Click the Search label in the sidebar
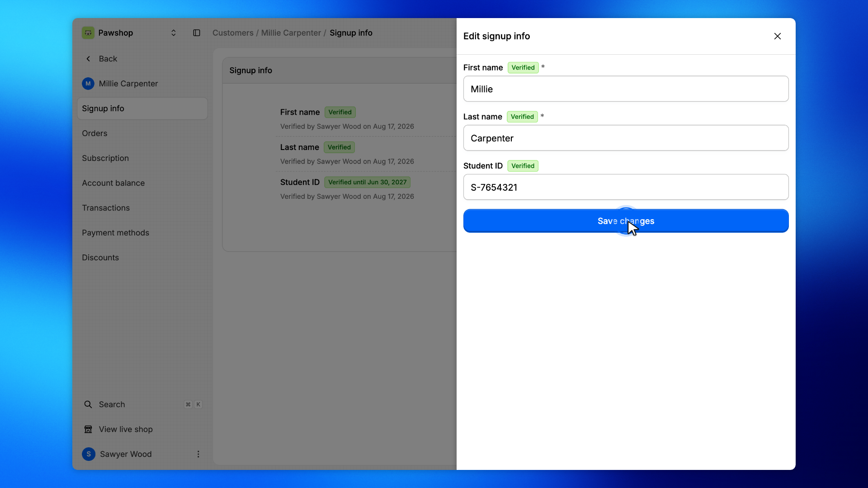 pos(112,404)
